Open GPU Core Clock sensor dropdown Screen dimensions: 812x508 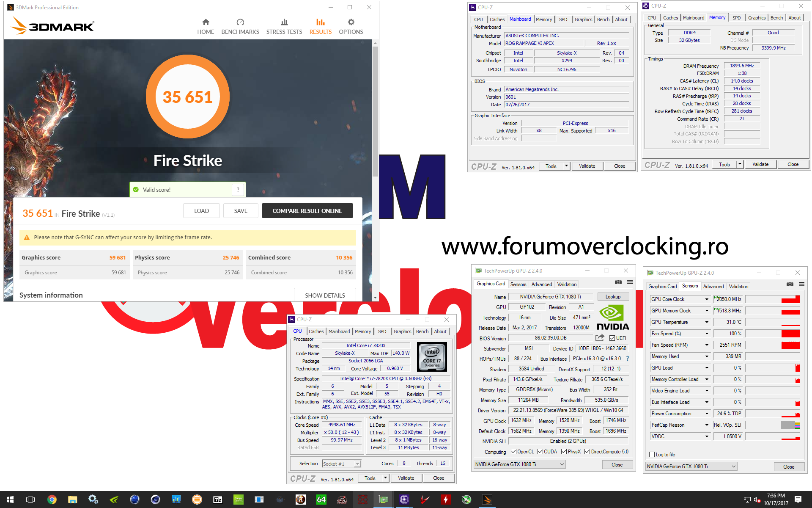tap(706, 299)
